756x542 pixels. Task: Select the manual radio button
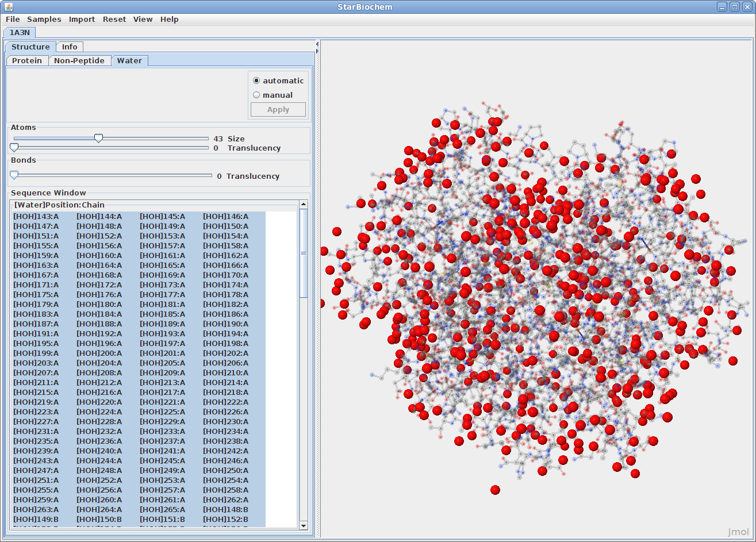[273, 95]
